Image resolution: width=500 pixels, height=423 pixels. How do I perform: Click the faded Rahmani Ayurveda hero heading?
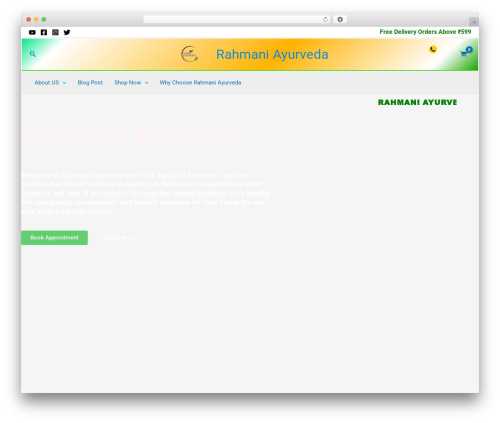135,137
